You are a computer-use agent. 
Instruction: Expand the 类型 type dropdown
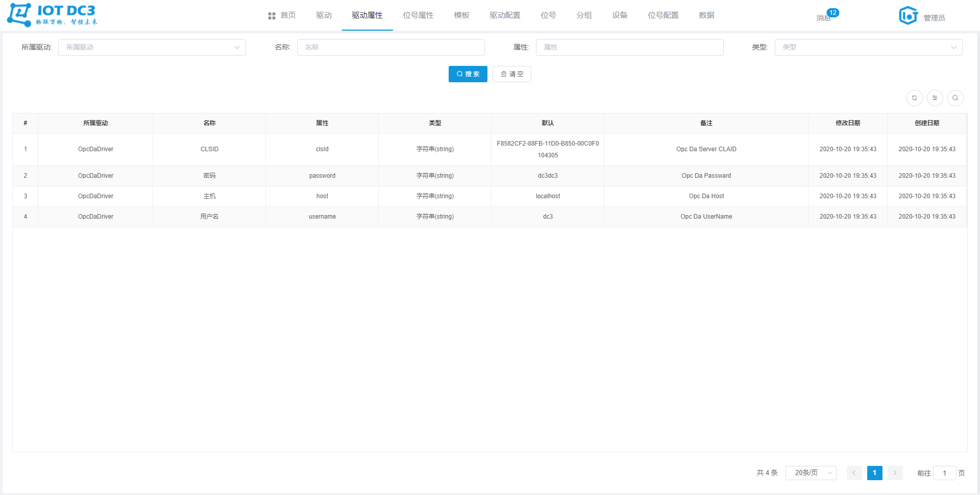(868, 48)
